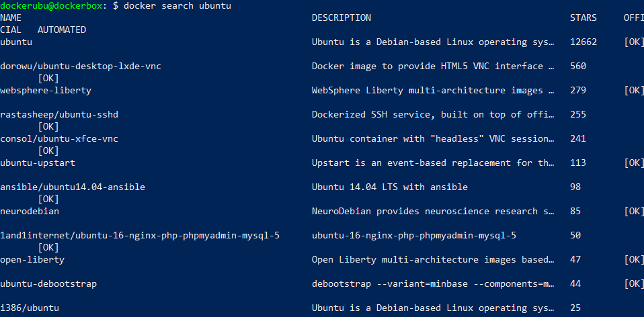
Task: Click the 1and1internet/ubuntu-16-nginx-php-phpmyadmin-mysql-5 name
Action: pos(140,235)
